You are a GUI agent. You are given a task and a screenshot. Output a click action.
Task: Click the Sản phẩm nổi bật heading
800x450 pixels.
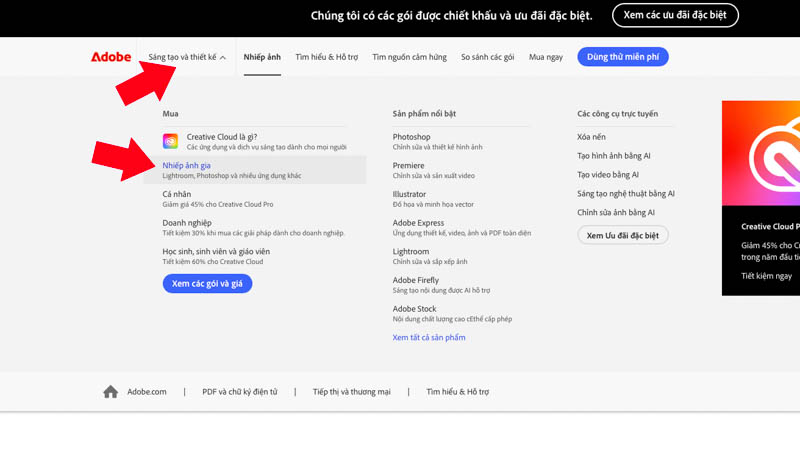coord(424,114)
